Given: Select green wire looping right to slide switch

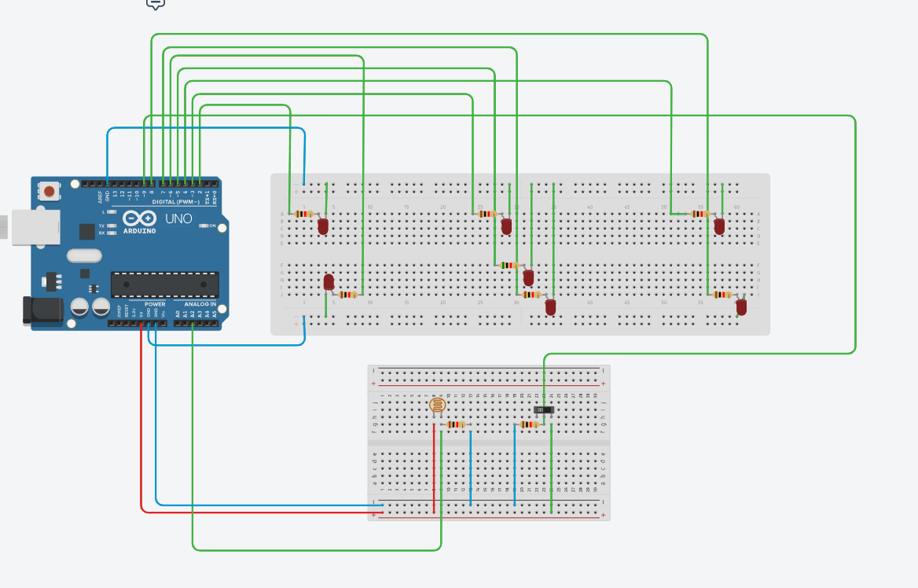Looking at the screenshot, I should click(855, 234).
